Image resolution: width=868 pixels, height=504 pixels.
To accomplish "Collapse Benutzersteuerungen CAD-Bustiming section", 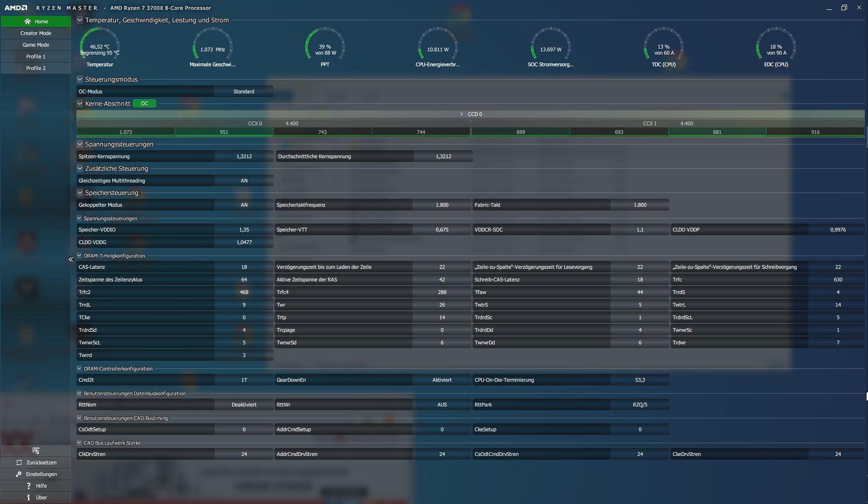I will [x=79, y=418].
